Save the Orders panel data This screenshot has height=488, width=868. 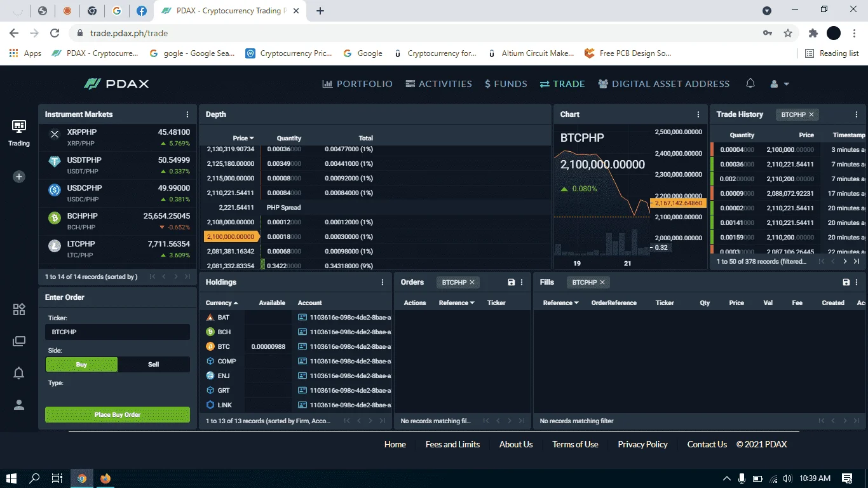click(512, 282)
